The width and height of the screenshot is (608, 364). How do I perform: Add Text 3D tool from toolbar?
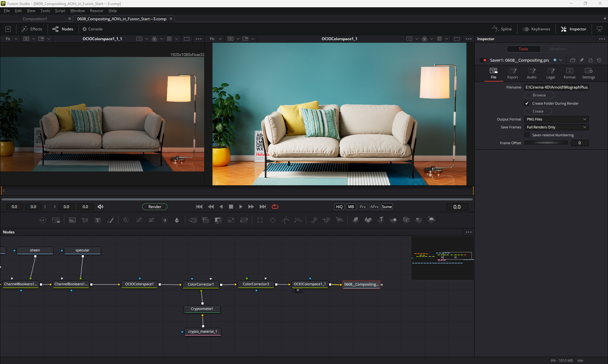[x=381, y=220]
